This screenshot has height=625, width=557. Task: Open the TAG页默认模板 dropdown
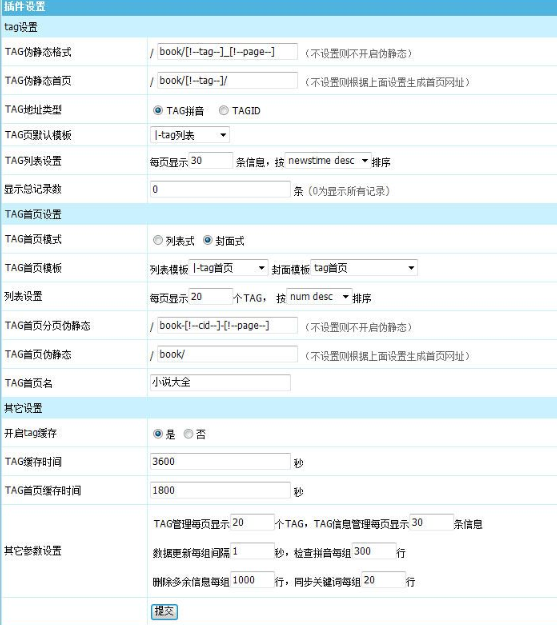click(x=190, y=135)
